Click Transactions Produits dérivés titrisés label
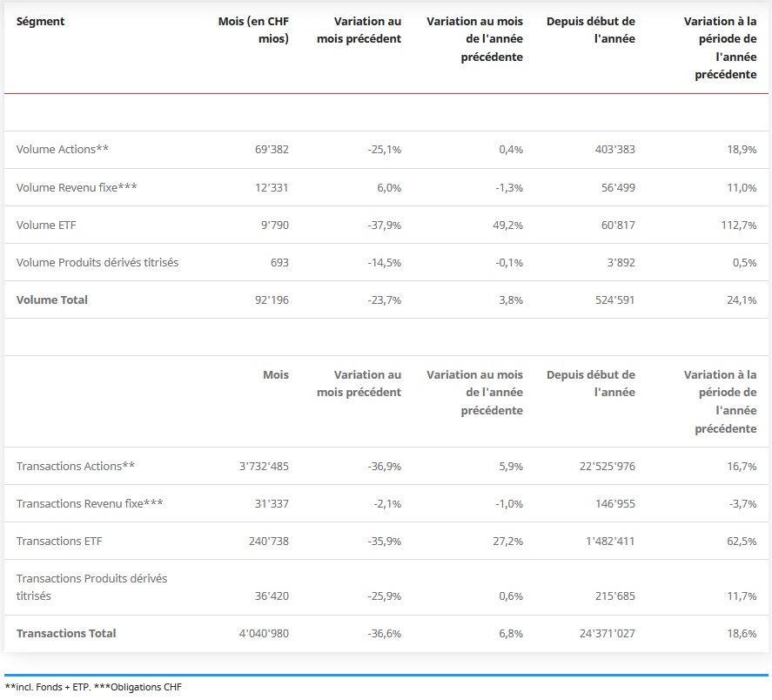 (x=91, y=587)
